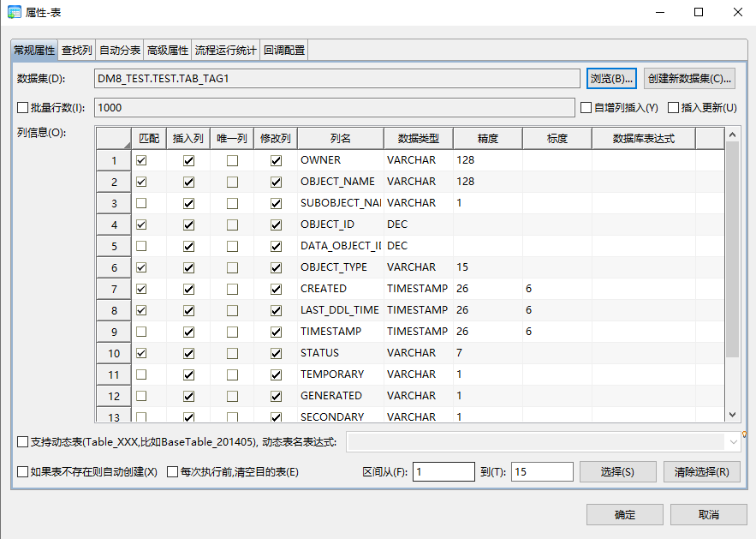756x539 pixels.
Task: Minimize the 属性-表 window
Action: click(x=660, y=12)
